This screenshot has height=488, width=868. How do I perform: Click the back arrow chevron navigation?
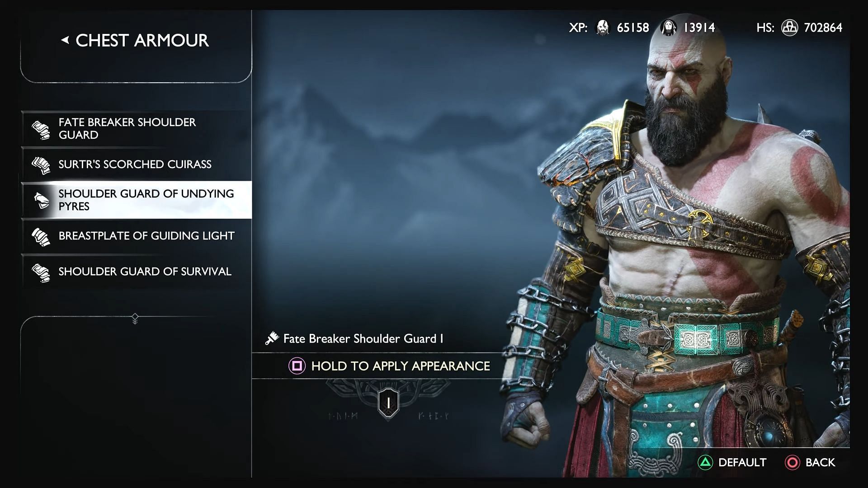(64, 39)
